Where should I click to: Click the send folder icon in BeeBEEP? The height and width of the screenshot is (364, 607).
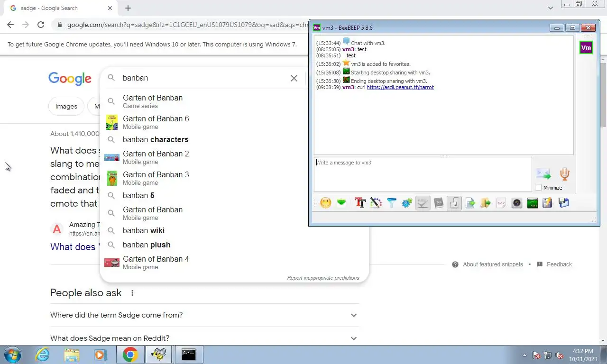pos(486,203)
